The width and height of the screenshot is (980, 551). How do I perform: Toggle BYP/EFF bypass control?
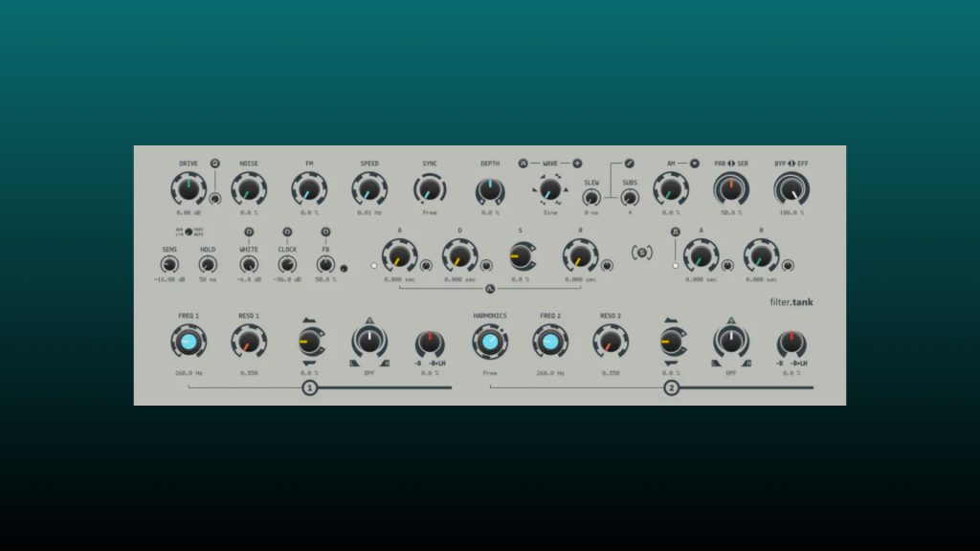pos(792,163)
